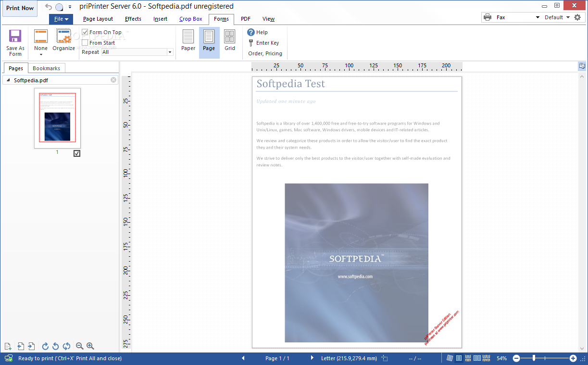This screenshot has width=588, height=365.
Task: Click the Enter Key item
Action: (x=263, y=43)
